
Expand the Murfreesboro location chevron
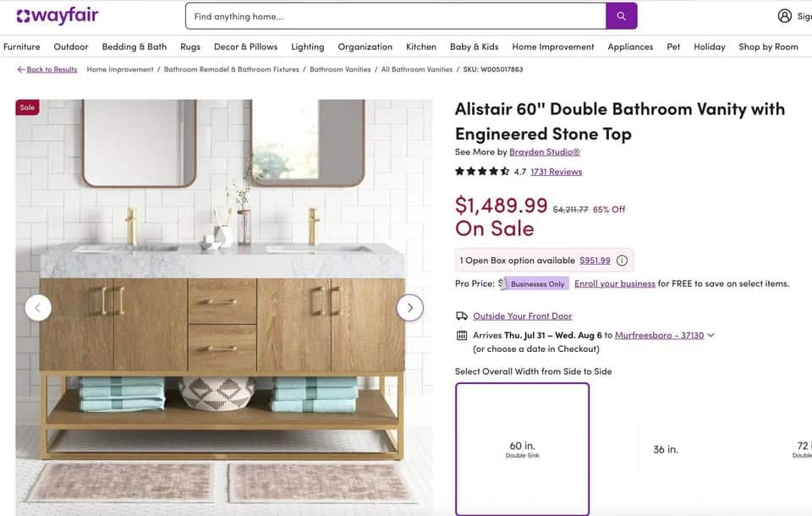(x=711, y=335)
